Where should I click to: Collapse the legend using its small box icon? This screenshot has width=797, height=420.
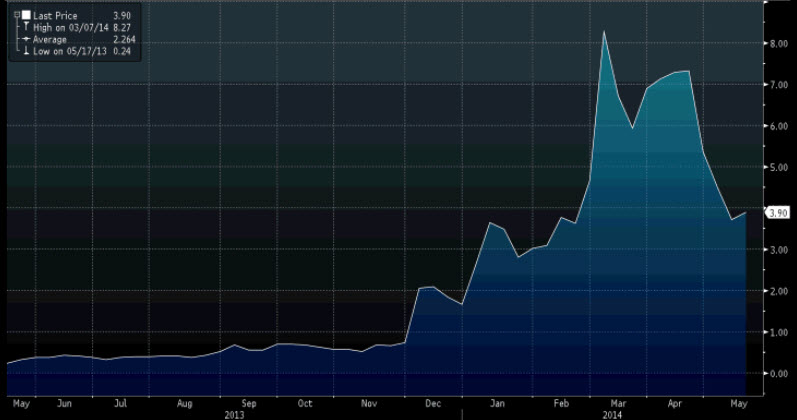[x=17, y=15]
